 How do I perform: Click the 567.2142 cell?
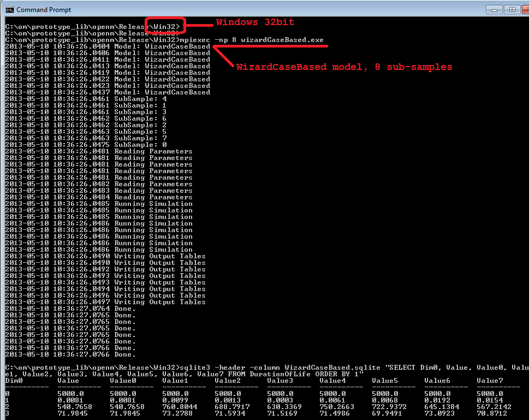[x=494, y=407]
